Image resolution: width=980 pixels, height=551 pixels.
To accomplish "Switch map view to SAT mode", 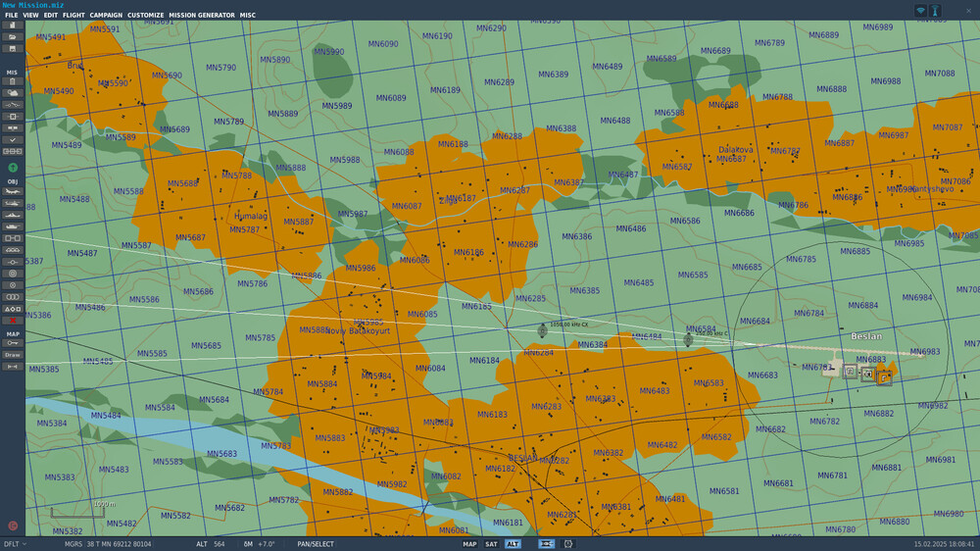I will [x=491, y=544].
